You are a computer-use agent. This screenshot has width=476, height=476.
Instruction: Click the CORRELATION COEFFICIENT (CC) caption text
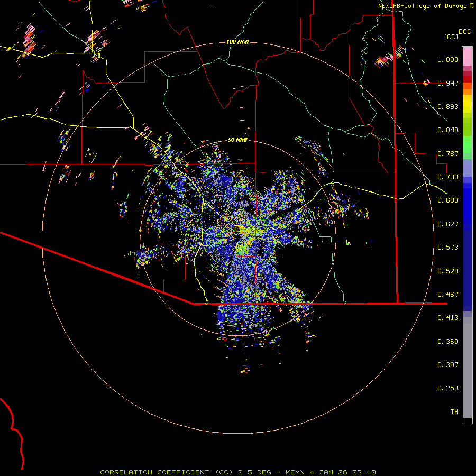click(167, 472)
